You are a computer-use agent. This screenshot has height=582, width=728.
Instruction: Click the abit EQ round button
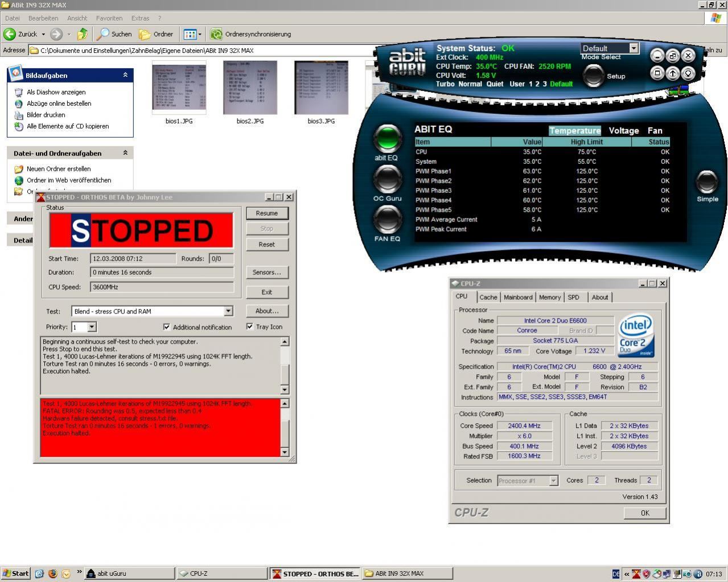pos(387,138)
